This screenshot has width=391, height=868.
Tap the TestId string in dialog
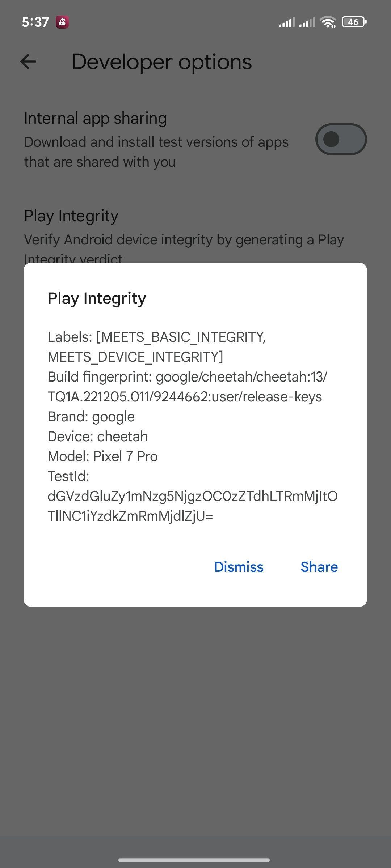coord(193,506)
